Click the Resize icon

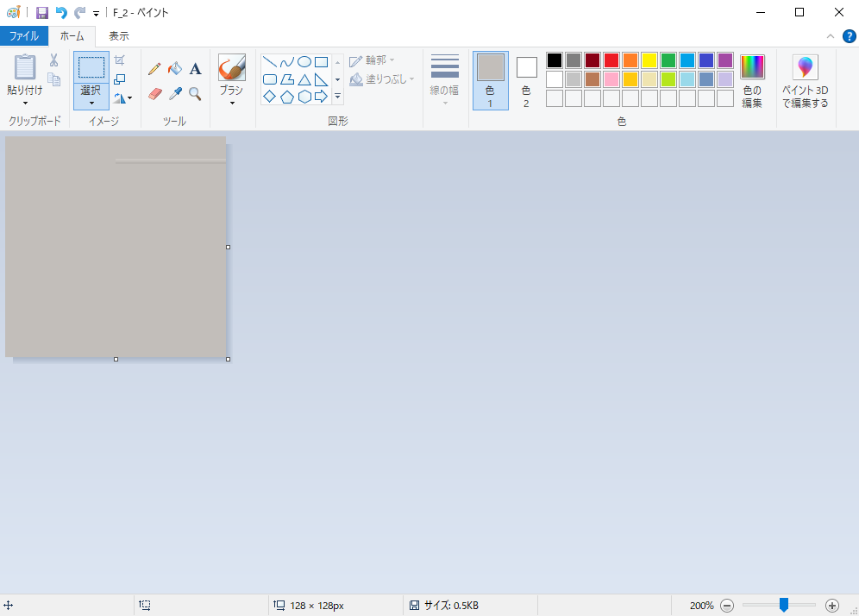[x=119, y=79]
